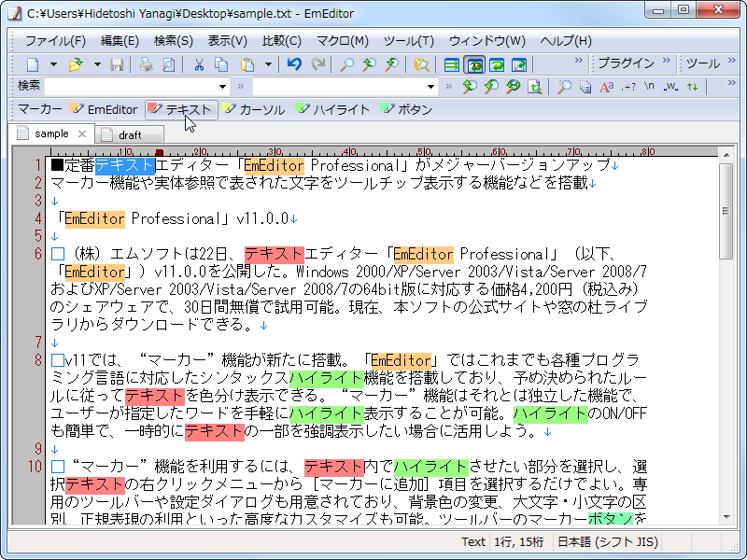Expand the プラグイン toolbar chevron

667,60
